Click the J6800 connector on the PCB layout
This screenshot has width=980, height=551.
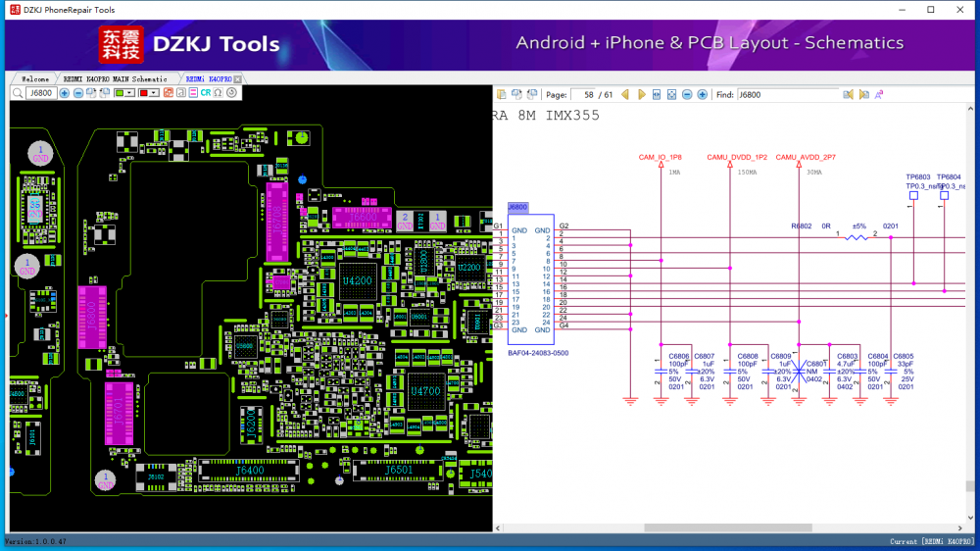(x=92, y=318)
